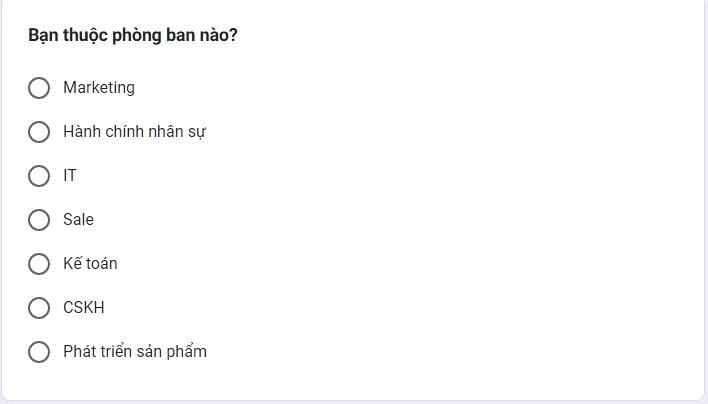Viewport: 708px width, 404px height.
Task: Click the word phòng in the question heading
Action: 136,36
